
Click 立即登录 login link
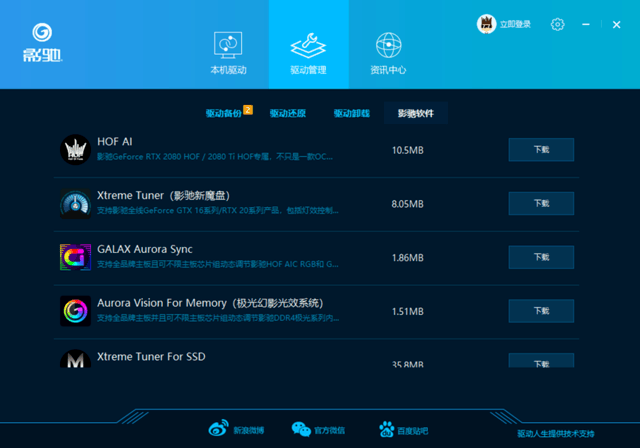[x=515, y=24]
